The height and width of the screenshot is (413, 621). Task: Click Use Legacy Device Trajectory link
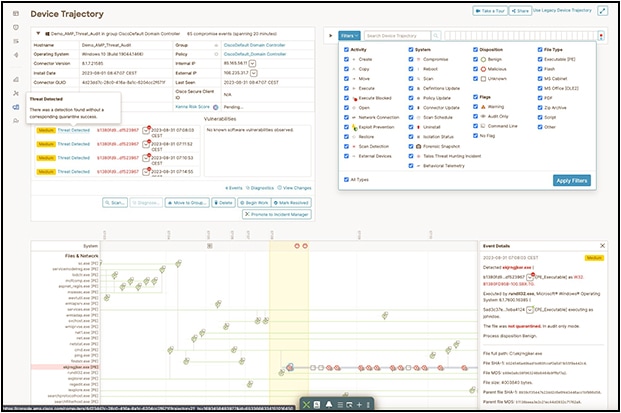(x=562, y=10)
